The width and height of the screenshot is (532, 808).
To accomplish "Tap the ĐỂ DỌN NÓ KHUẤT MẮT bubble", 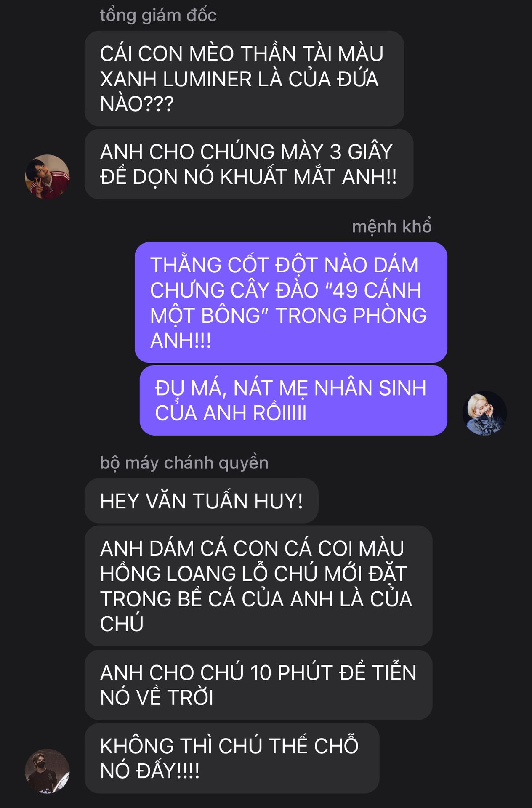I will (x=249, y=164).
